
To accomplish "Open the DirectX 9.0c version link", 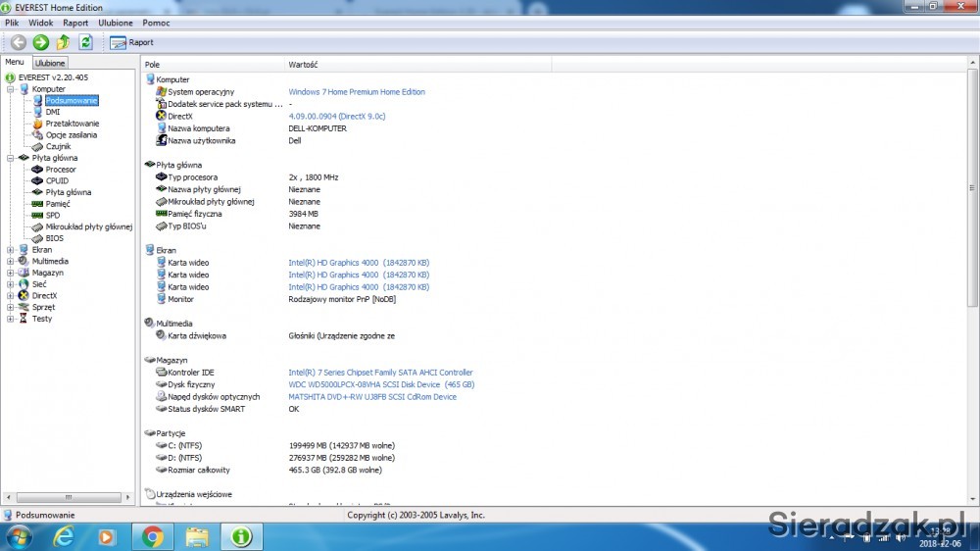I will (x=337, y=117).
